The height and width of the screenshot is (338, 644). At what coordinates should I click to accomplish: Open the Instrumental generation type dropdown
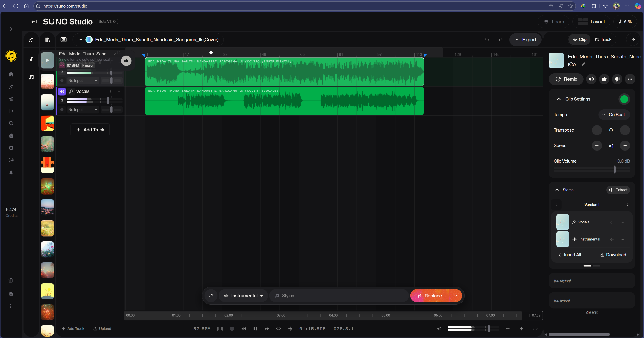point(243,296)
